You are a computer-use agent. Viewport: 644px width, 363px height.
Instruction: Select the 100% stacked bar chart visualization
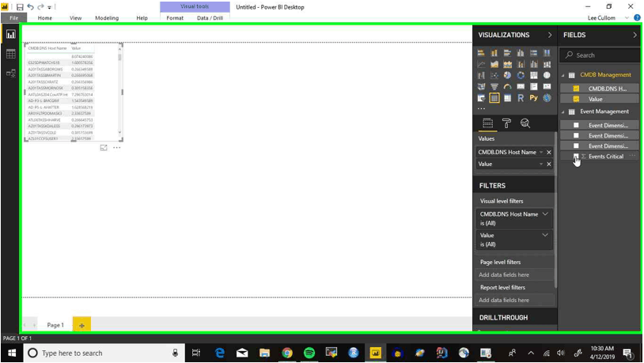click(533, 53)
